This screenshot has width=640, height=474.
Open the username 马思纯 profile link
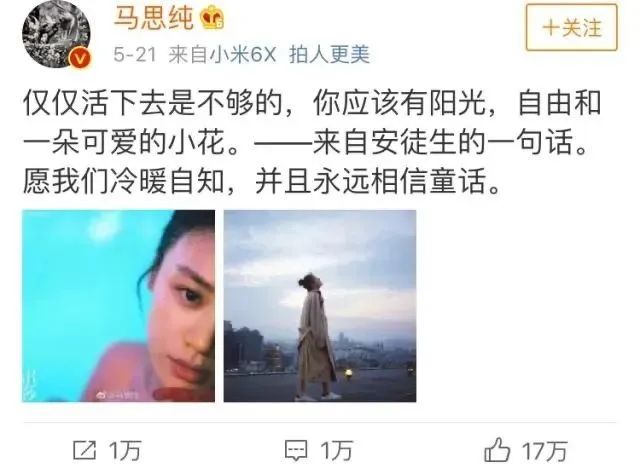point(154,19)
